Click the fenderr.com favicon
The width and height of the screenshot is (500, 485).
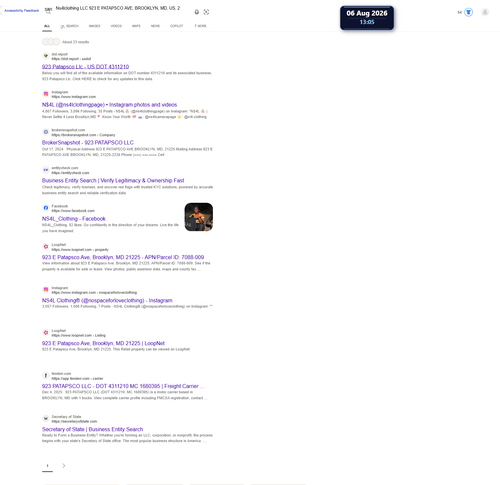click(46, 376)
